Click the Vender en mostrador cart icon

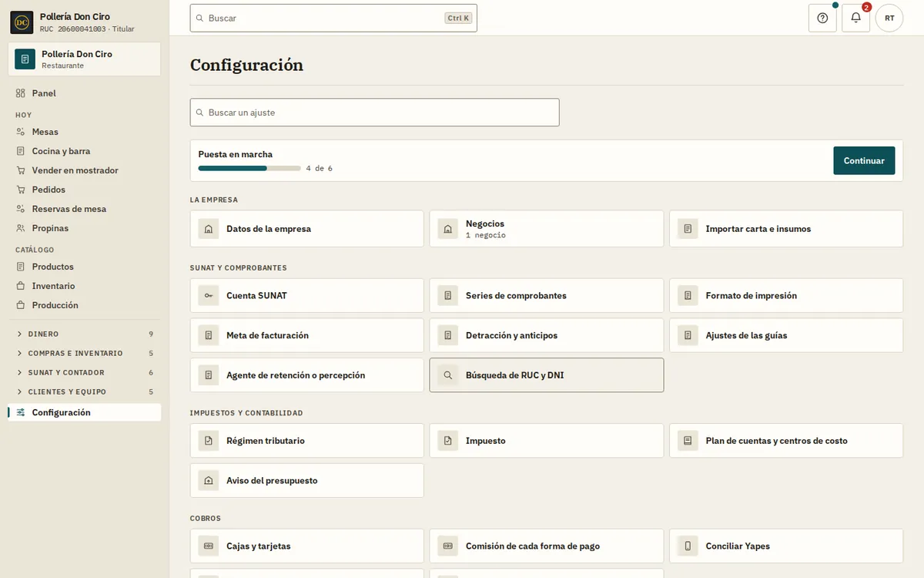(21, 170)
